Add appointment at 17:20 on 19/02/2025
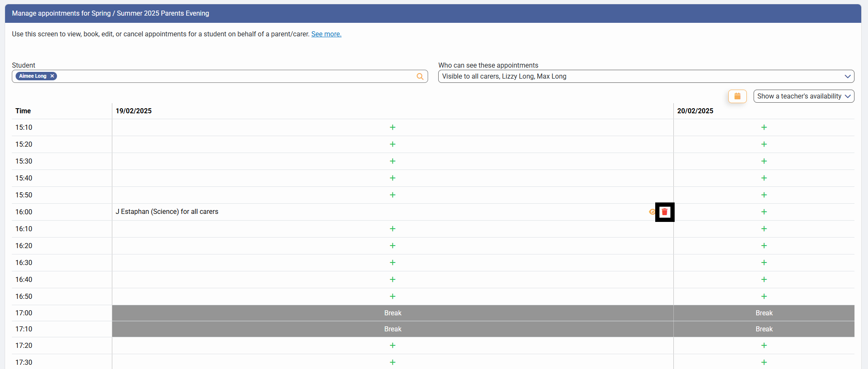 (x=392, y=345)
